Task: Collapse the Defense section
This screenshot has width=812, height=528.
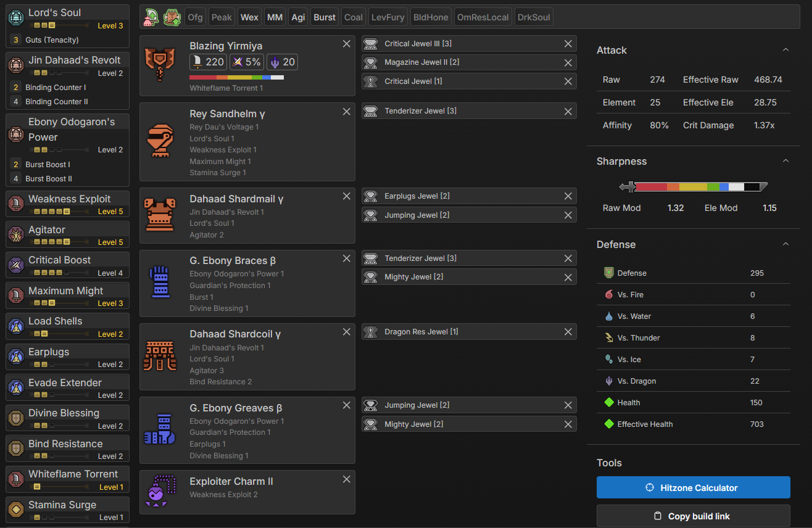Action: point(785,244)
